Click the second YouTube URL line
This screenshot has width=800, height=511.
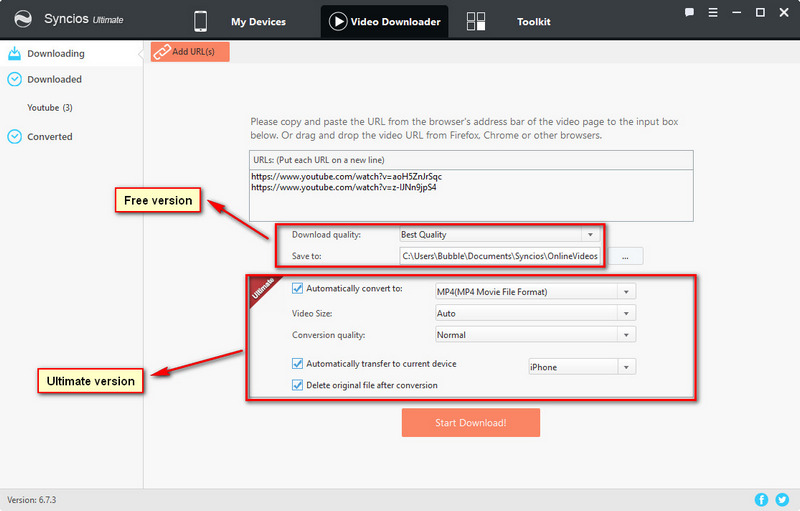tap(344, 187)
